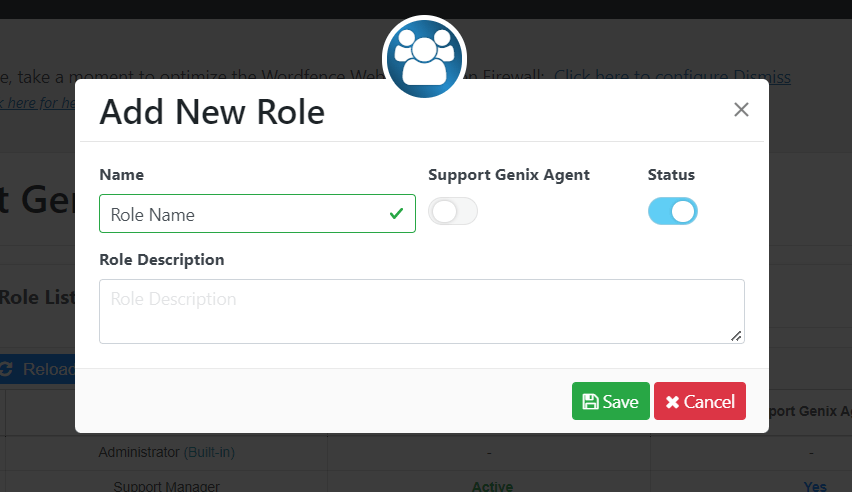Click the X icon on the Cancel button

tap(672, 402)
